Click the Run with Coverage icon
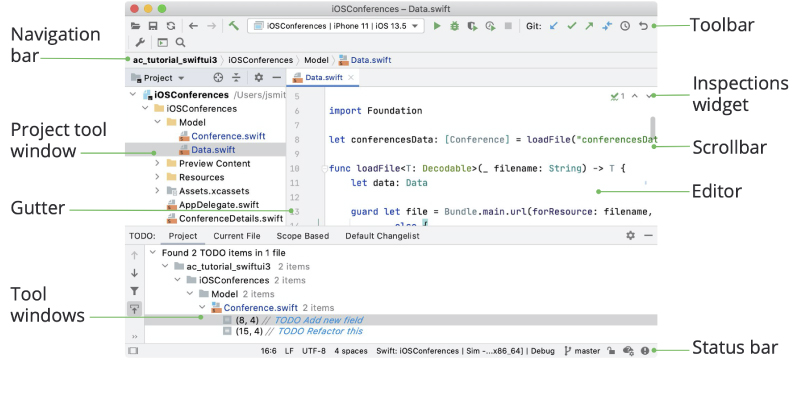Viewport: 800px width, 418px height. [x=472, y=26]
